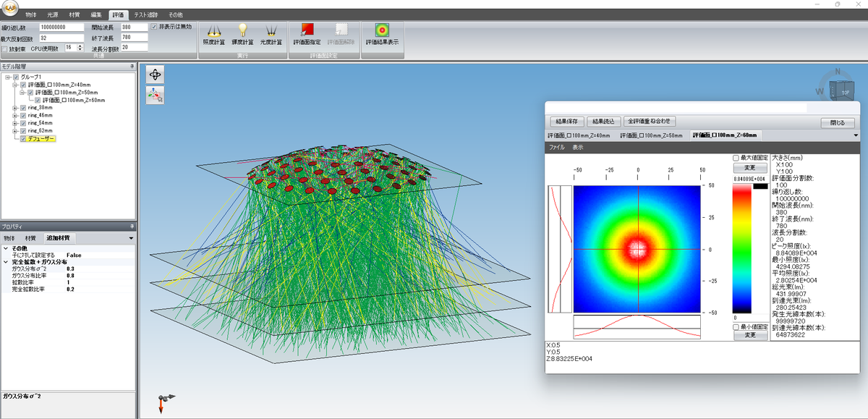868x419 pixels.
Task: Click the orbit rotate view icon
Action: pyautogui.click(x=156, y=75)
